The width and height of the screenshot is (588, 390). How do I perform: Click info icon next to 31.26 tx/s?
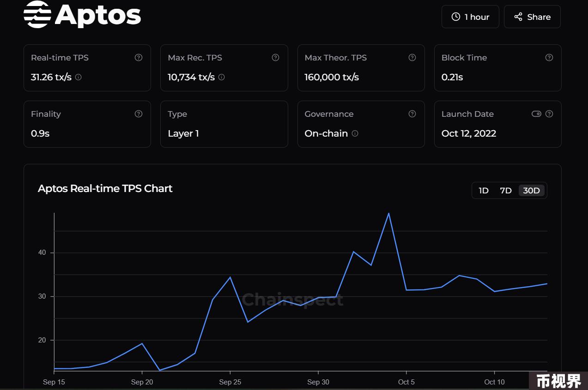pyautogui.click(x=78, y=77)
